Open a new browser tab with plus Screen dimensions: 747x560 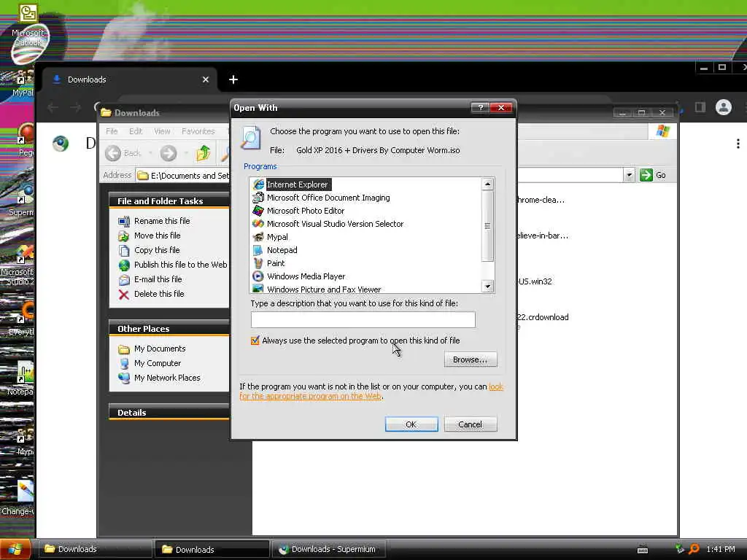click(x=233, y=79)
